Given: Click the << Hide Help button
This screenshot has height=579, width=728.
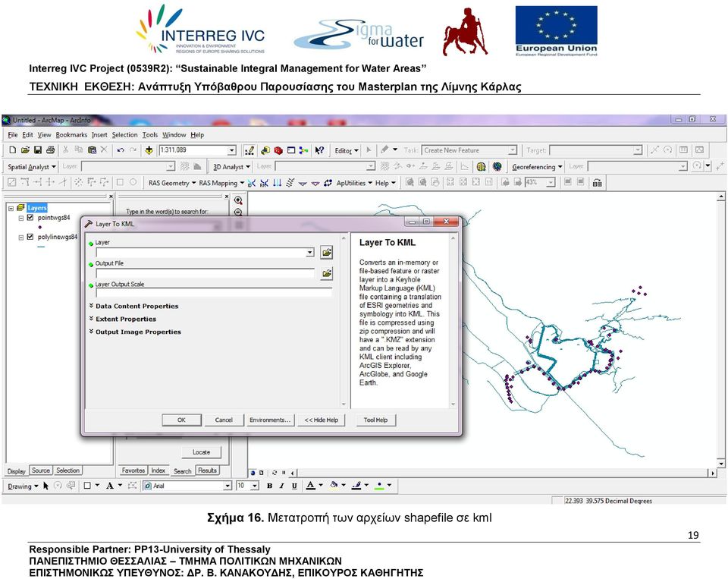Looking at the screenshot, I should [x=322, y=420].
